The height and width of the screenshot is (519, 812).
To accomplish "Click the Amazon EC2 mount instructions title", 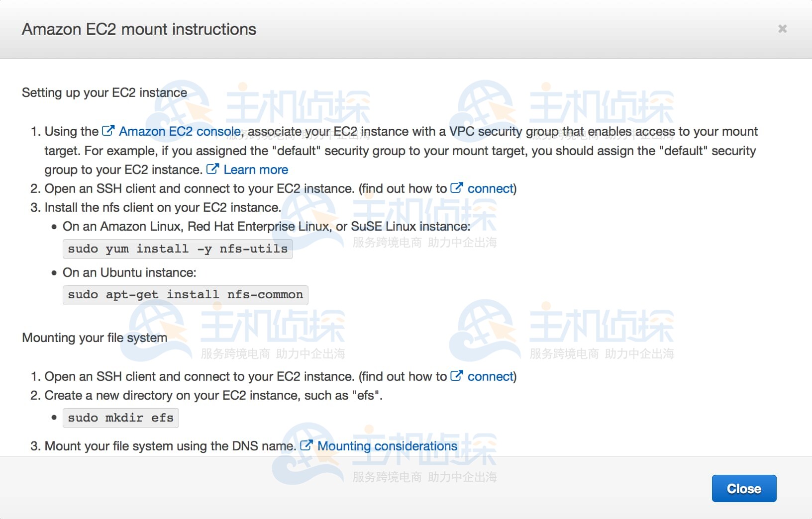I will pyautogui.click(x=139, y=29).
